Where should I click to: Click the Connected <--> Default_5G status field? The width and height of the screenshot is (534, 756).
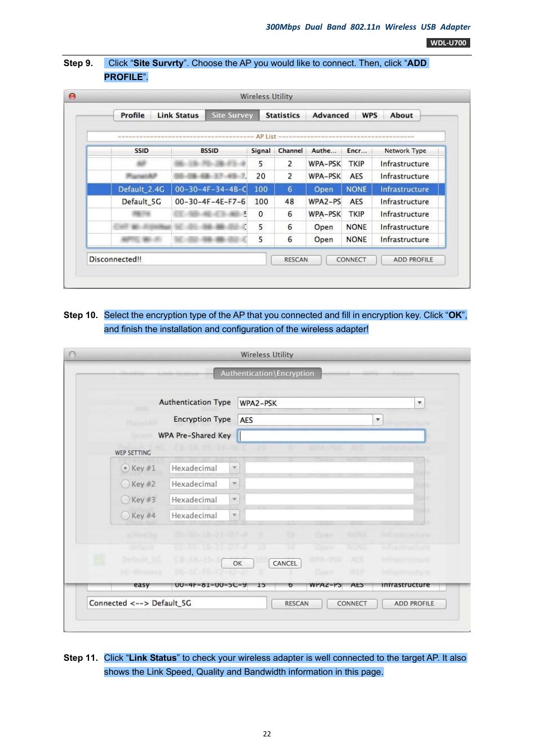pyautogui.click(x=177, y=603)
